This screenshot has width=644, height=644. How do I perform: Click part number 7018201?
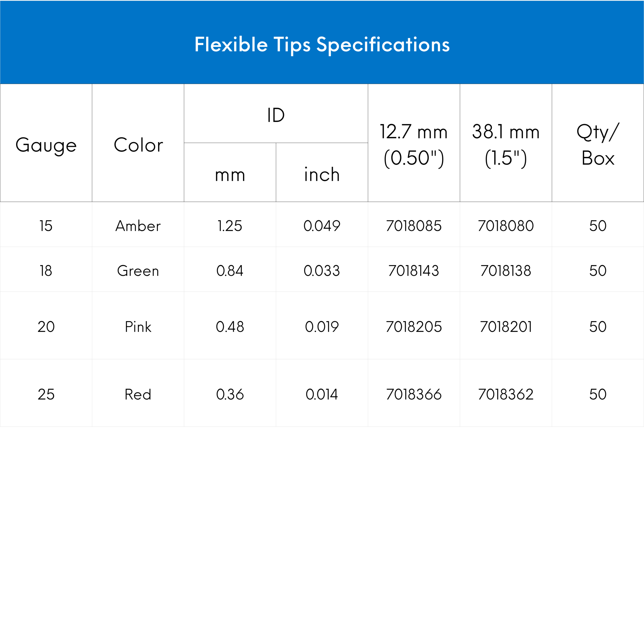pos(506,327)
